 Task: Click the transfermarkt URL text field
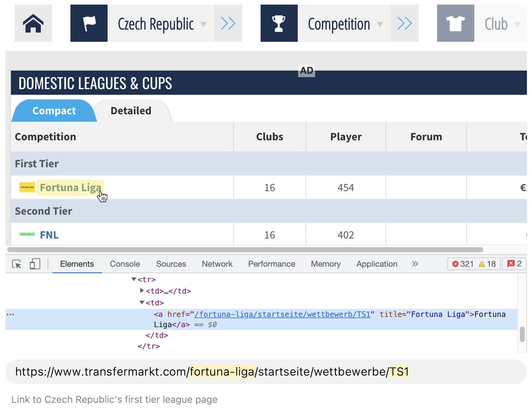pos(266,372)
